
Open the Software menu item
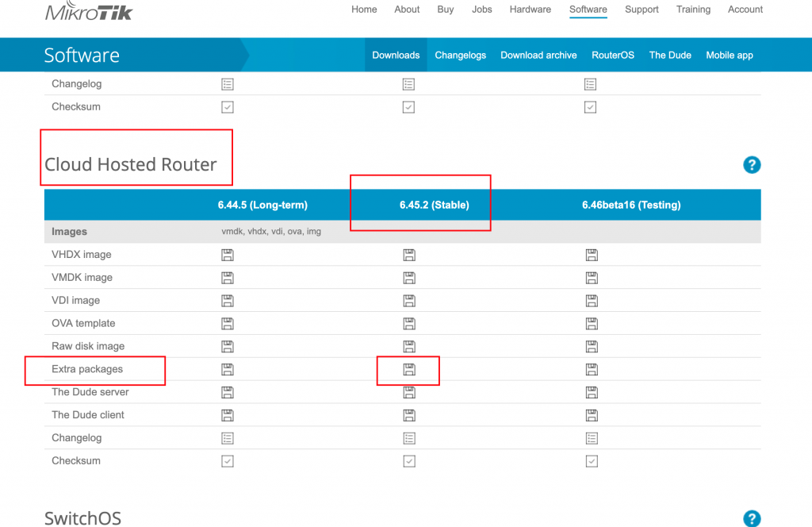click(588, 10)
